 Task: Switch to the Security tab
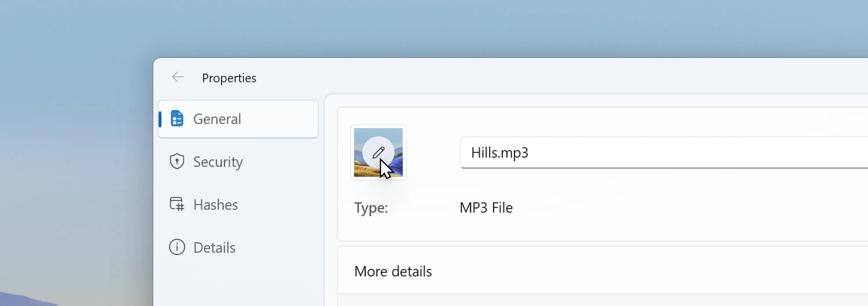[x=218, y=162]
